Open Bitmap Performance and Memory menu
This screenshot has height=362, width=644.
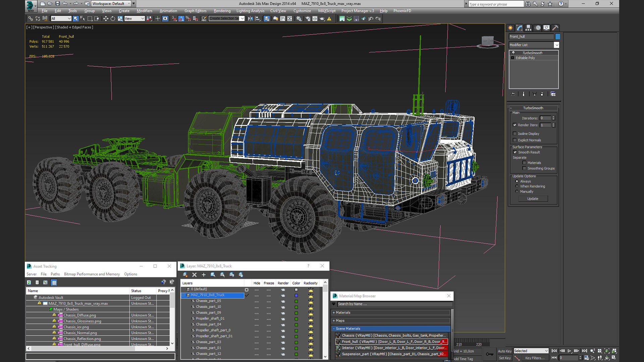coord(92,274)
